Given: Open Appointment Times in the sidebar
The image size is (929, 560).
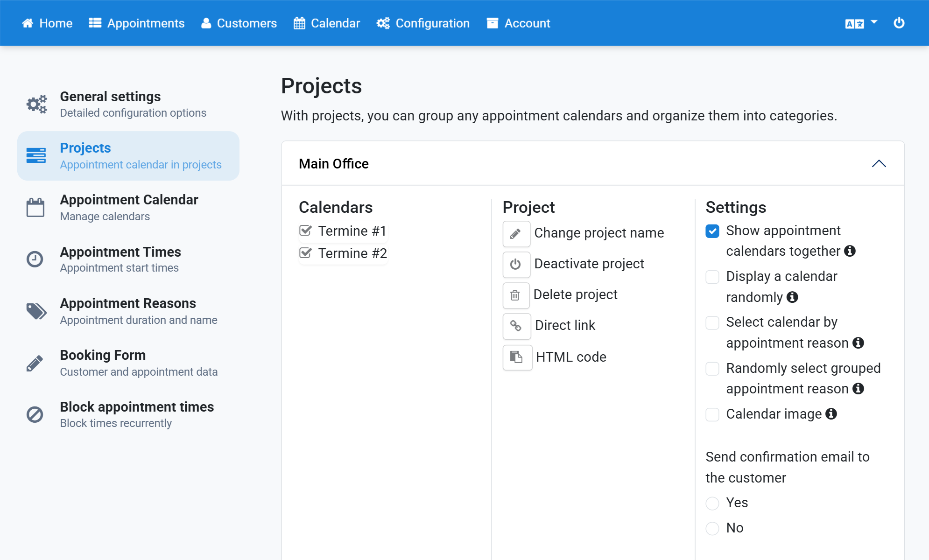Looking at the screenshot, I should pyautogui.click(x=128, y=259).
